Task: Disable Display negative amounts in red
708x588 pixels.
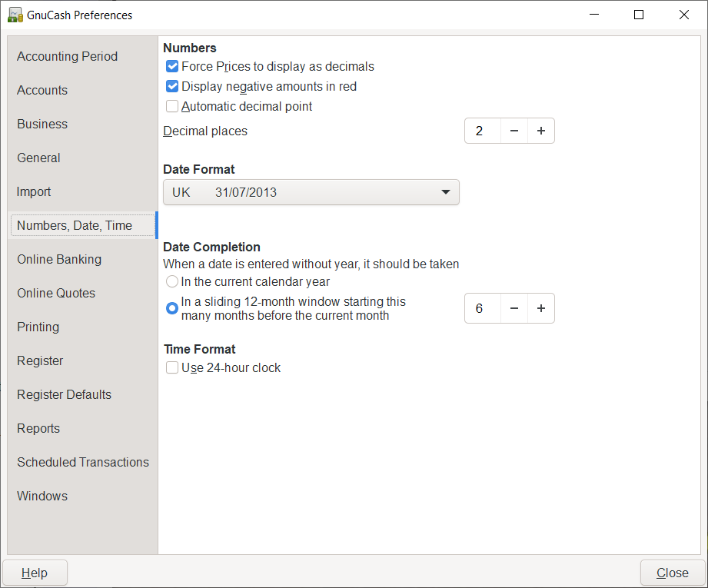Action: (x=172, y=87)
